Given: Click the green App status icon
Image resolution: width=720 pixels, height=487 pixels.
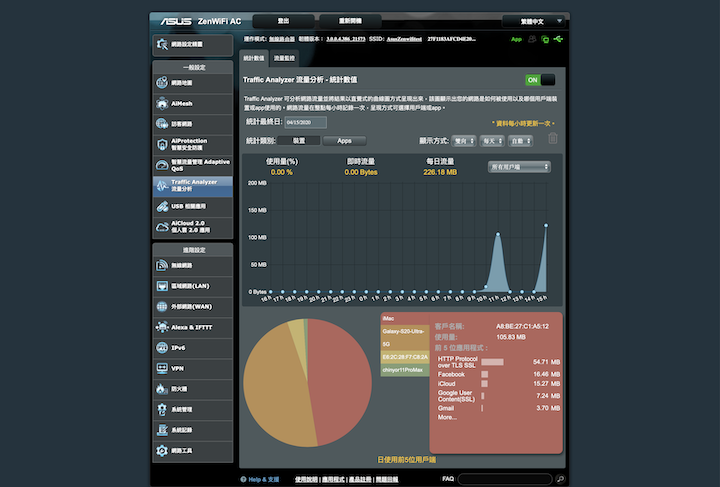Looking at the screenshot, I should [517, 39].
